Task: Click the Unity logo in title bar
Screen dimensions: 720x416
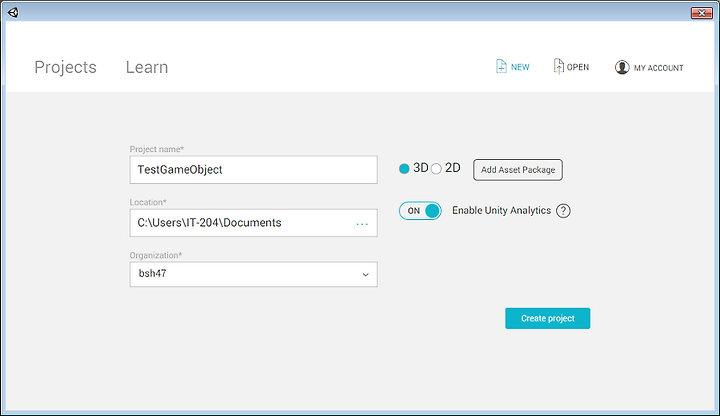Action: click(x=13, y=12)
